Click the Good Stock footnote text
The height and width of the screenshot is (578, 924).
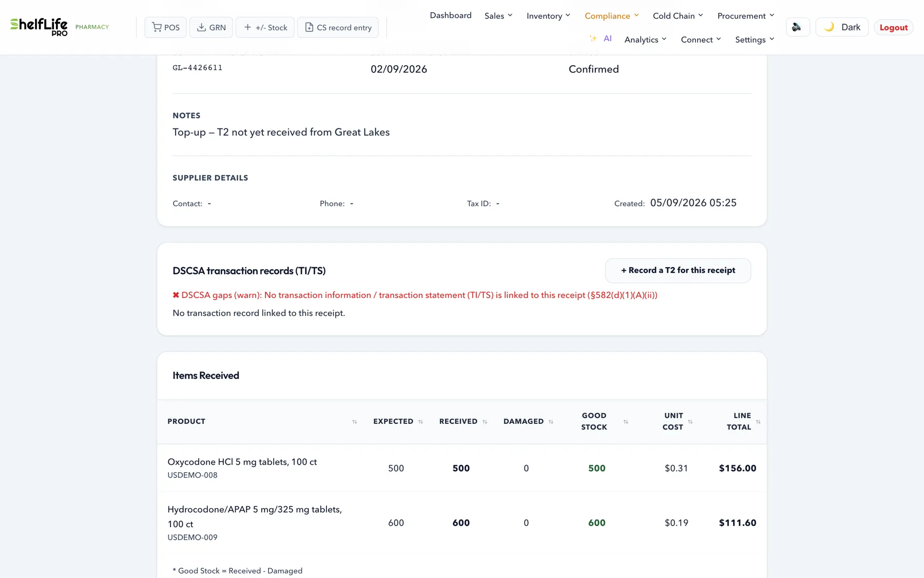coord(238,571)
